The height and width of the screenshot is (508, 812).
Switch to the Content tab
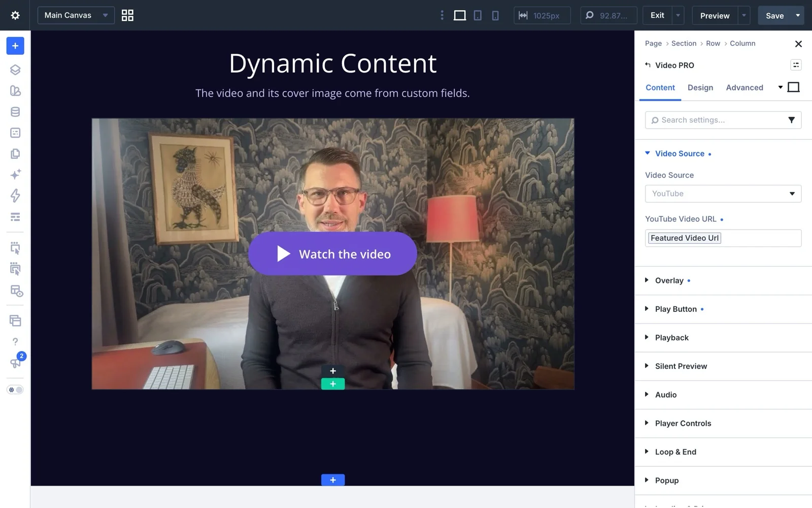point(660,87)
